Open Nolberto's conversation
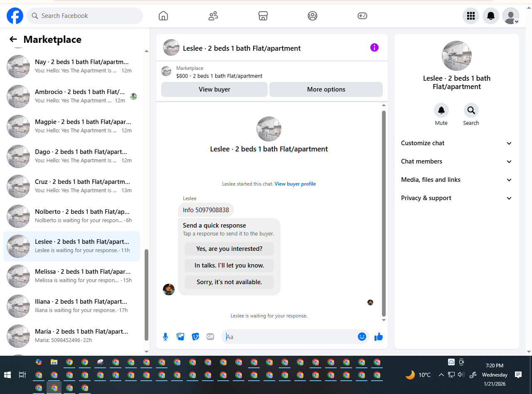This screenshot has height=394, width=532. (71, 216)
